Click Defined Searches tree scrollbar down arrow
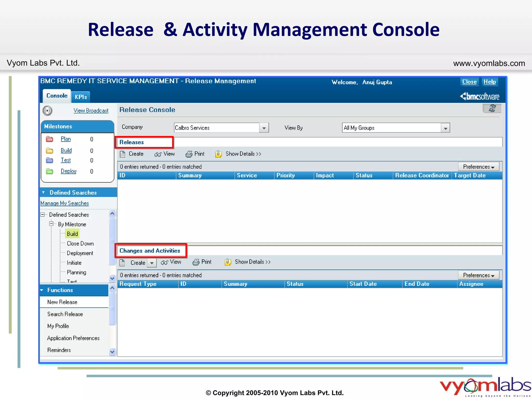The width and height of the screenshot is (532, 399). [x=112, y=278]
